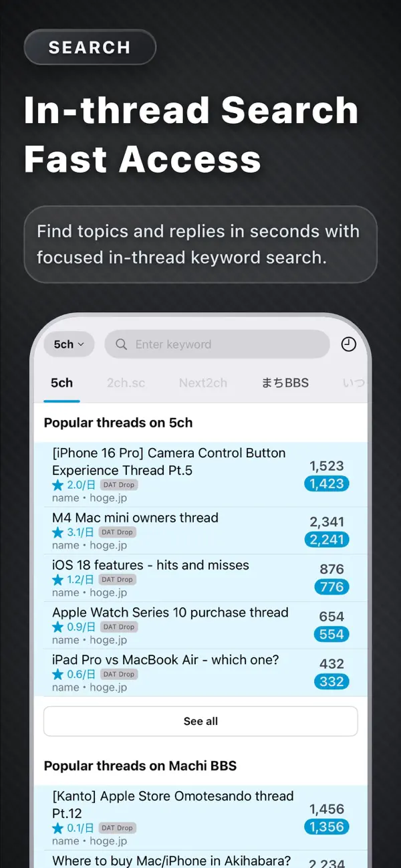Switch to the Next2ch tab
401x868 pixels.
point(203,383)
